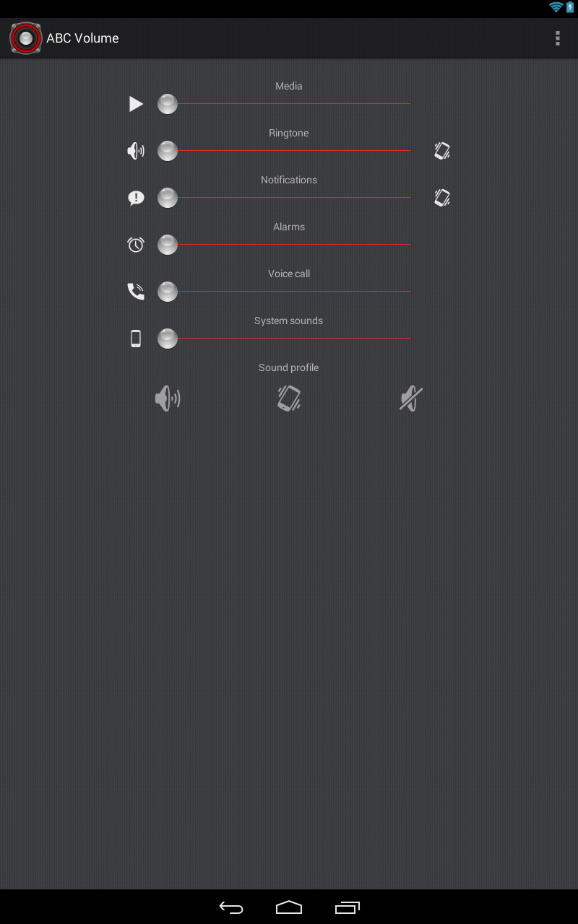Open the recent apps overview
Screen dimensions: 578x924
[347, 907]
